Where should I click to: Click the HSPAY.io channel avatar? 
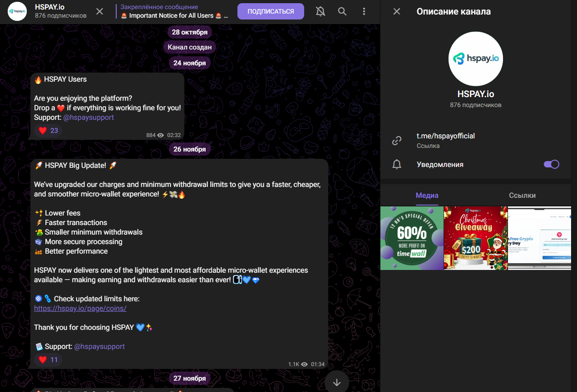[17, 11]
